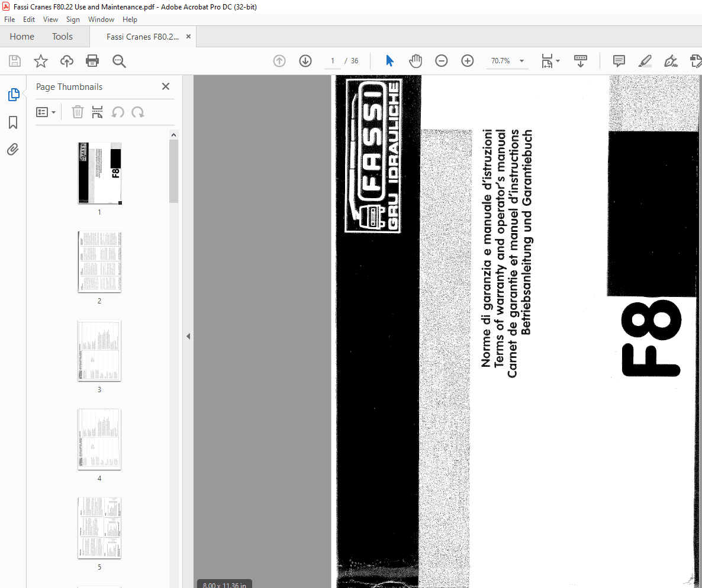Toggle the Bookmarks navigation panel
Image resolution: width=702 pixels, height=588 pixels.
(13, 122)
